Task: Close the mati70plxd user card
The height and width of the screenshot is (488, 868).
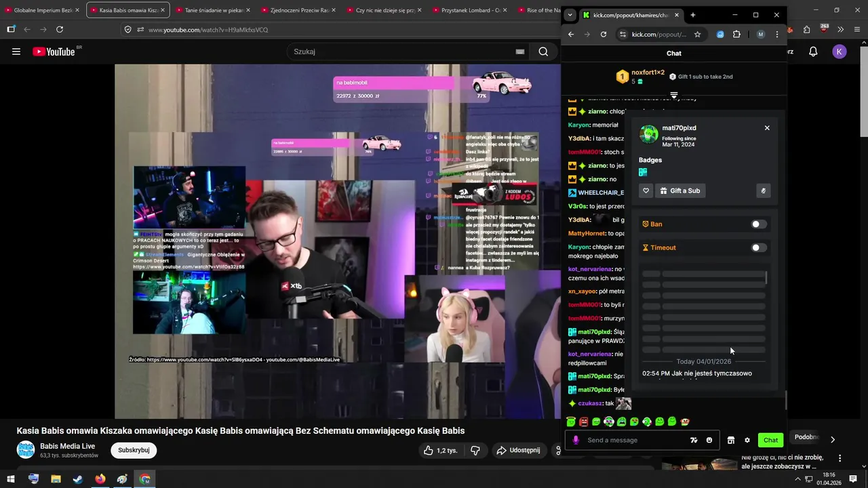Action: pos(767,128)
